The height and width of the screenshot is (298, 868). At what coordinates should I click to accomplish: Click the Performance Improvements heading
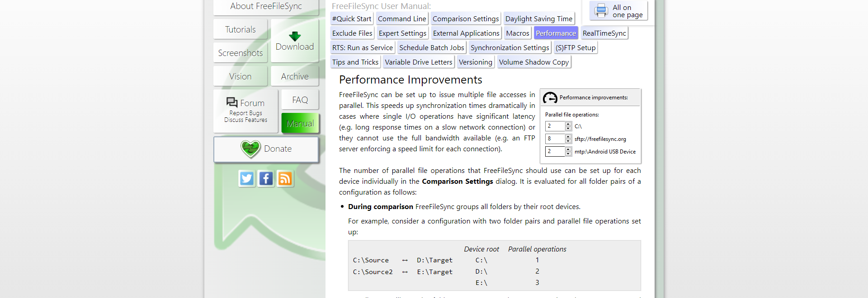point(410,80)
